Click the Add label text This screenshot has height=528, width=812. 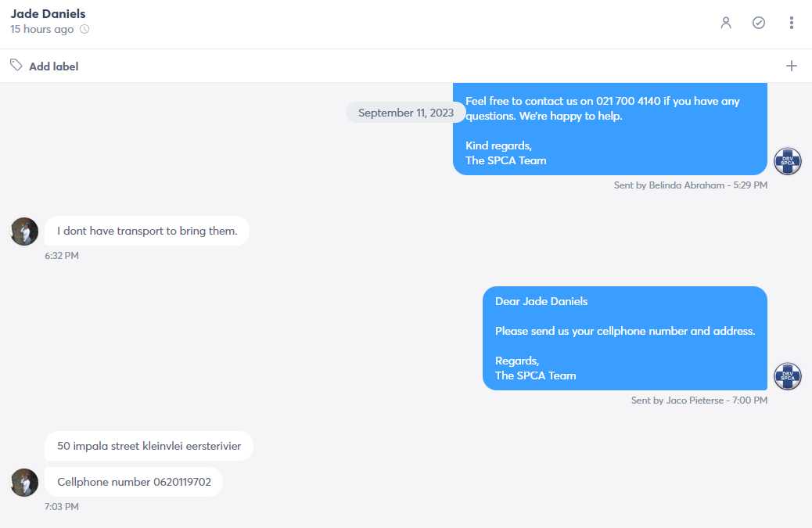click(54, 66)
